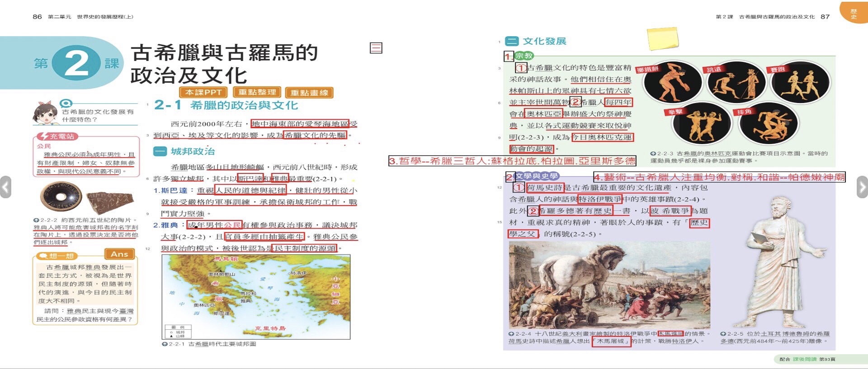Click the 文化發展 section heading
The image size is (868, 369).
[544, 41]
